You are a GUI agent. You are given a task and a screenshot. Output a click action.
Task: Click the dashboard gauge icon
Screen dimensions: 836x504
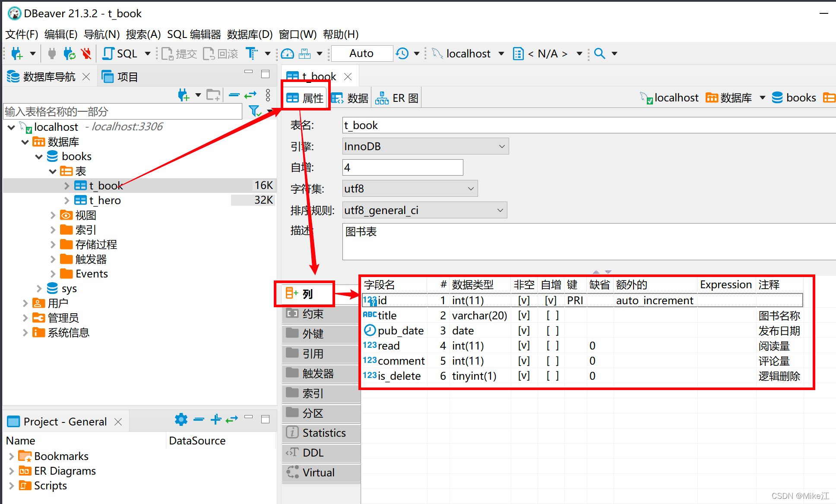coord(287,54)
